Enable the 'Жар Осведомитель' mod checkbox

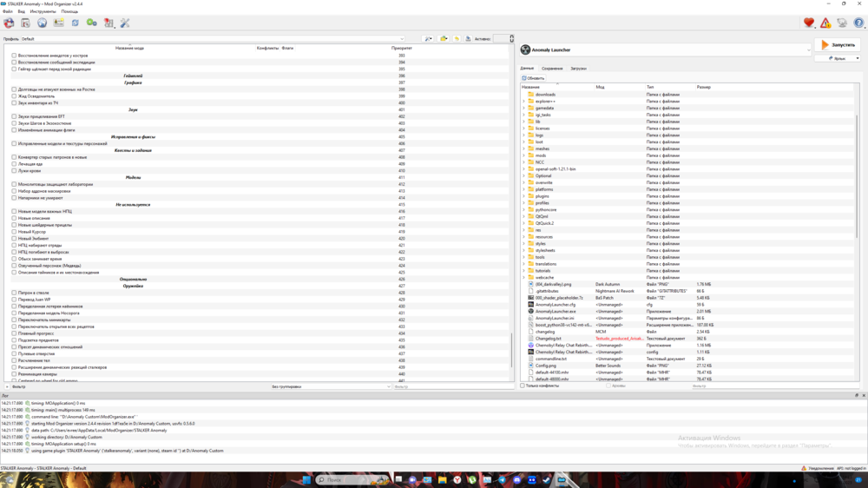pos(14,96)
